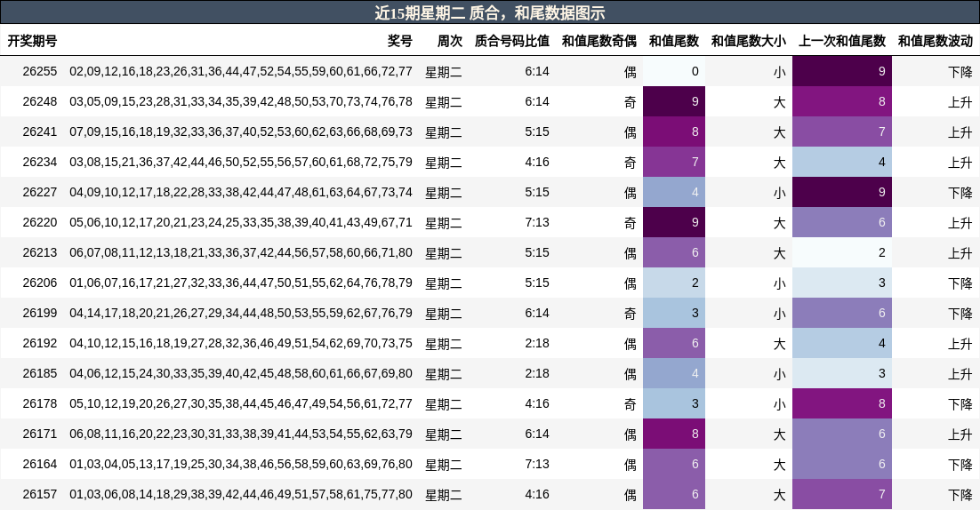Select the 和值尾数 cell 9 in row 26248
This screenshot has width=980, height=510.
[x=674, y=102]
